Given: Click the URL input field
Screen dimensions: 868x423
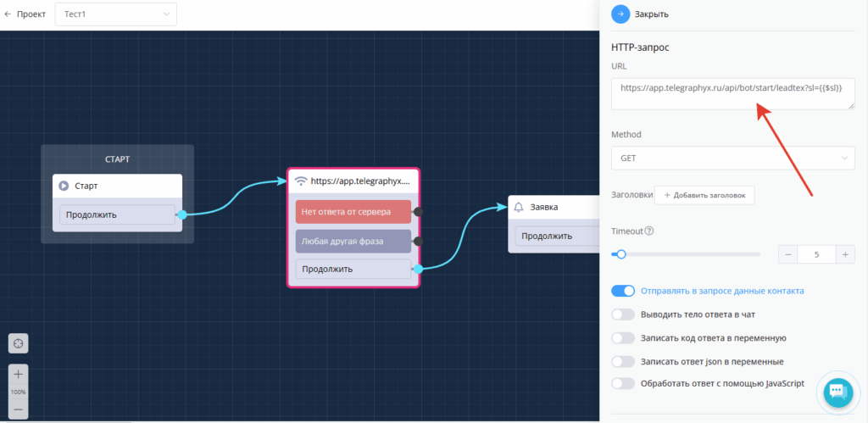Looking at the screenshot, I should pos(732,93).
